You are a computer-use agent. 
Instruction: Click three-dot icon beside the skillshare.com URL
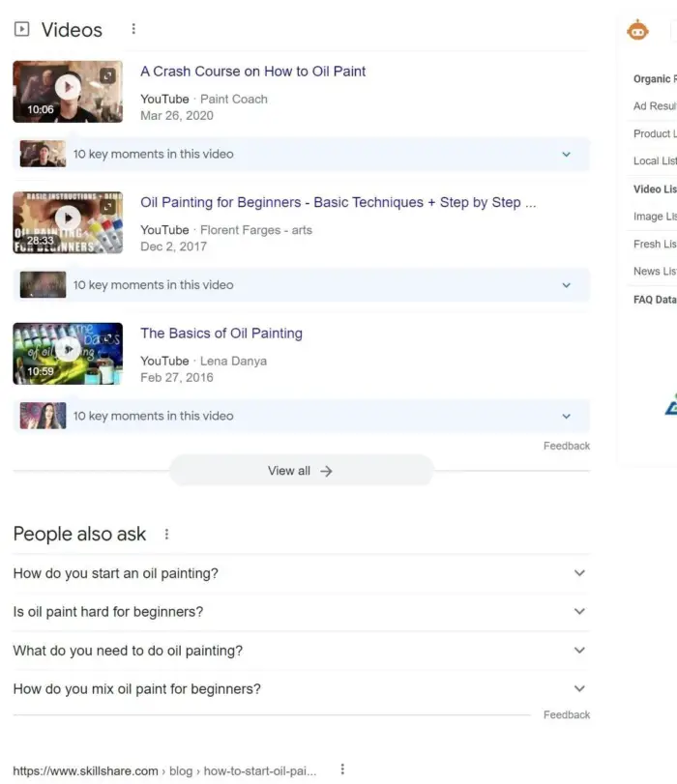341,770
